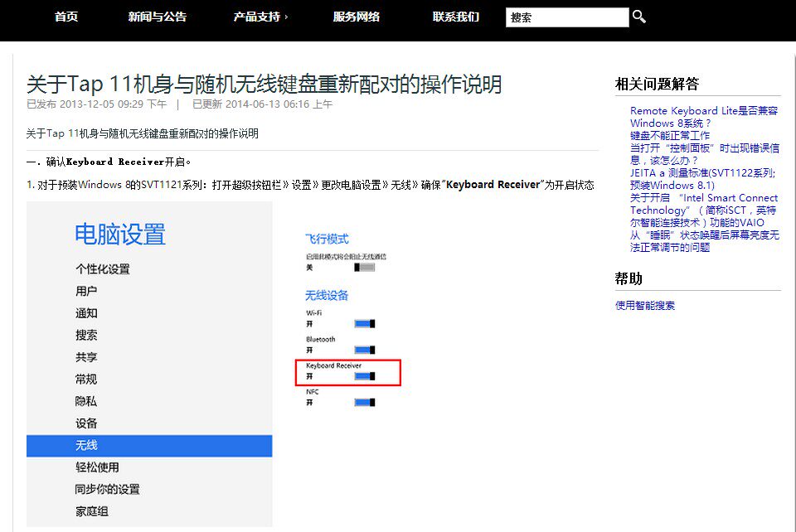Open the 键盘不能正常工作 link
The width and height of the screenshot is (796, 532).
670,135
